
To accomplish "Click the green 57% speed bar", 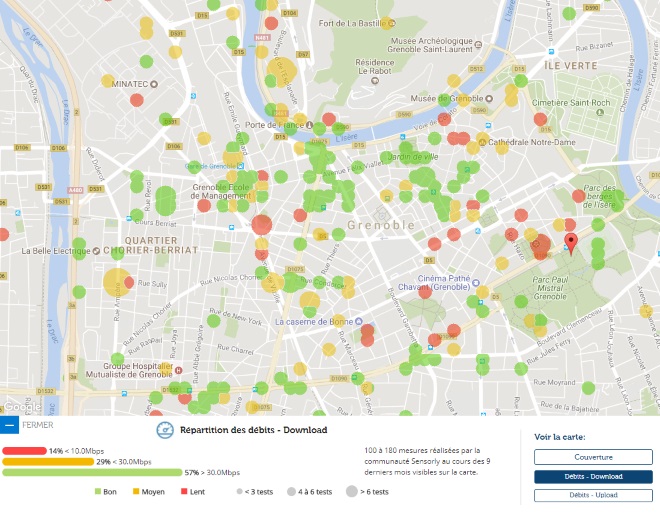I will [x=92, y=473].
